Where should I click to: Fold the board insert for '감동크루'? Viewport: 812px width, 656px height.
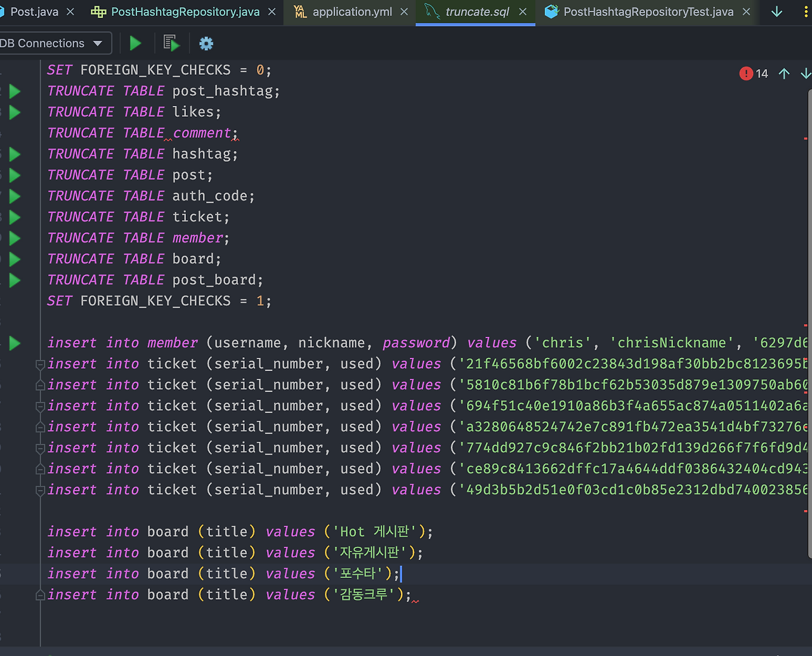(x=40, y=595)
